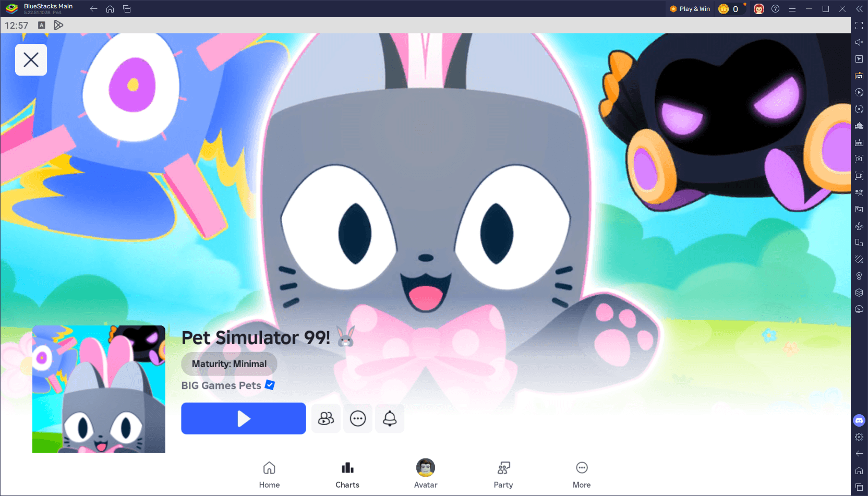Open recent apps from the title bar
The image size is (868, 496).
click(127, 9)
